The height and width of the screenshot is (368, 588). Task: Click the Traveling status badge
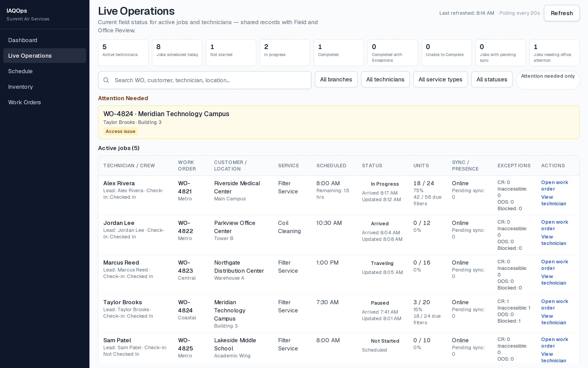pyautogui.click(x=382, y=263)
